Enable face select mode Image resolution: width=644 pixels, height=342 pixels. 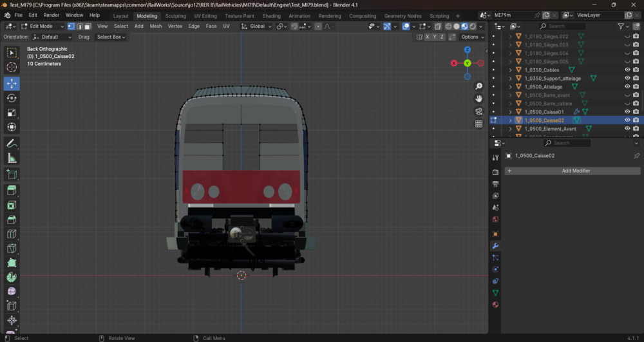[x=88, y=26]
